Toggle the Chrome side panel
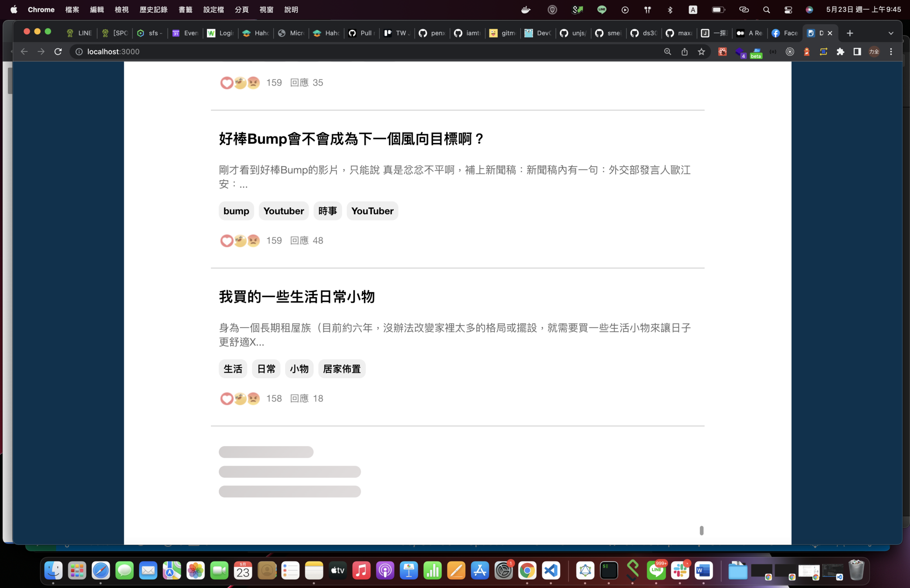 [857, 51]
